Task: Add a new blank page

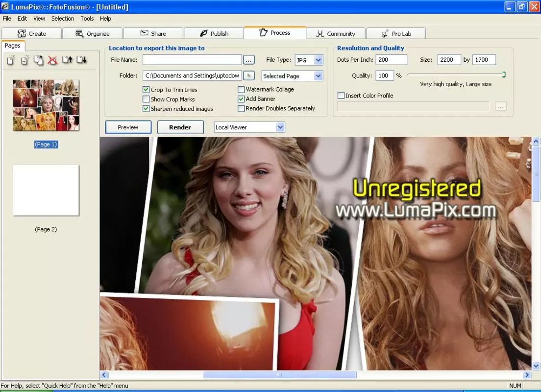Action: point(11,60)
